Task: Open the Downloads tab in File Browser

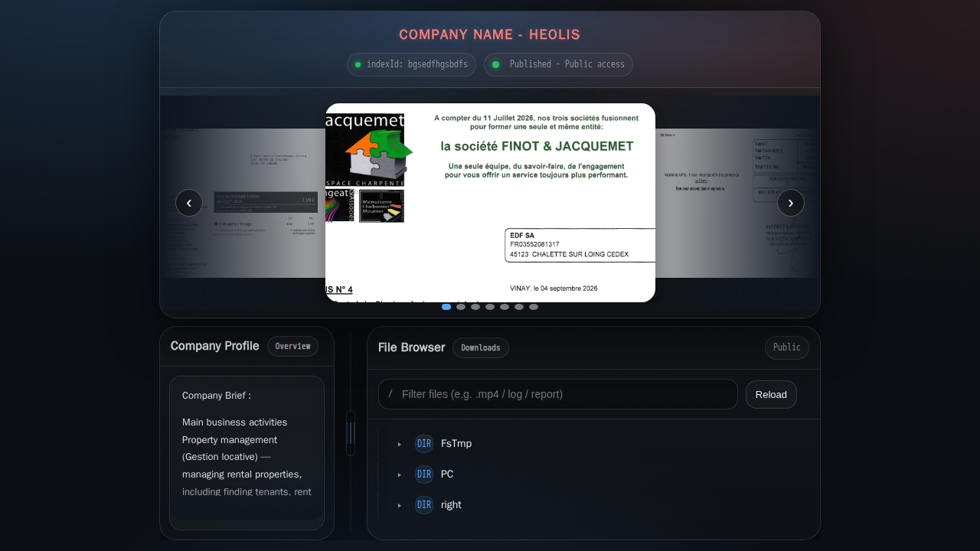Action: click(481, 348)
